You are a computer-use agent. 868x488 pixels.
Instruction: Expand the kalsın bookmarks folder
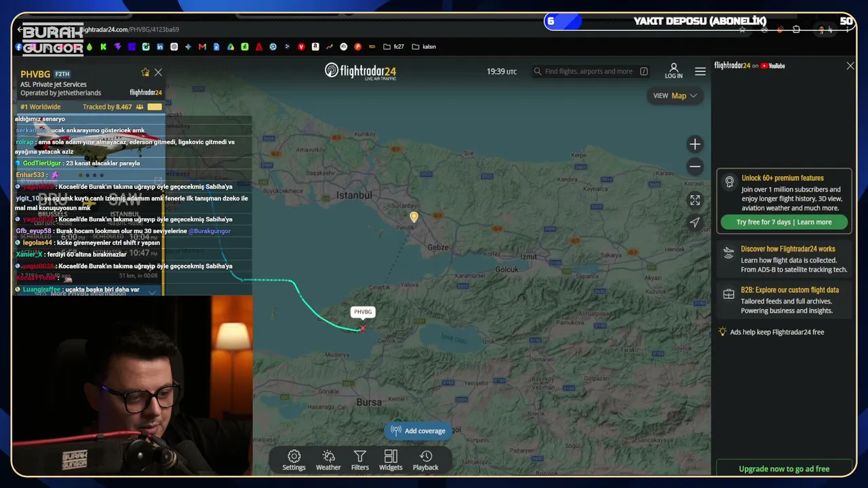pyautogui.click(x=423, y=47)
